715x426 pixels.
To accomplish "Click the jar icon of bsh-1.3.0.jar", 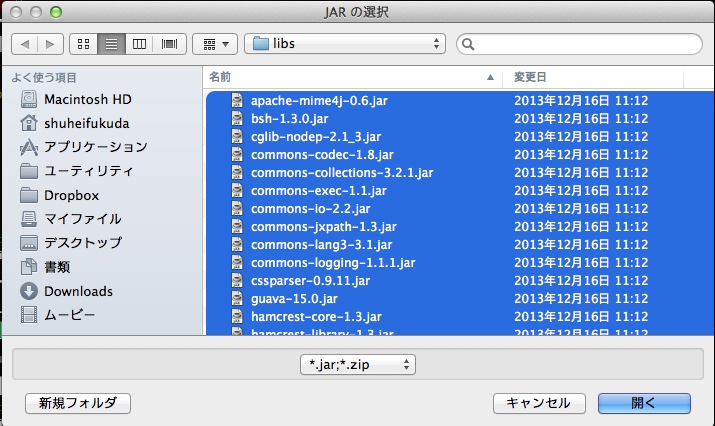I will click(237, 119).
